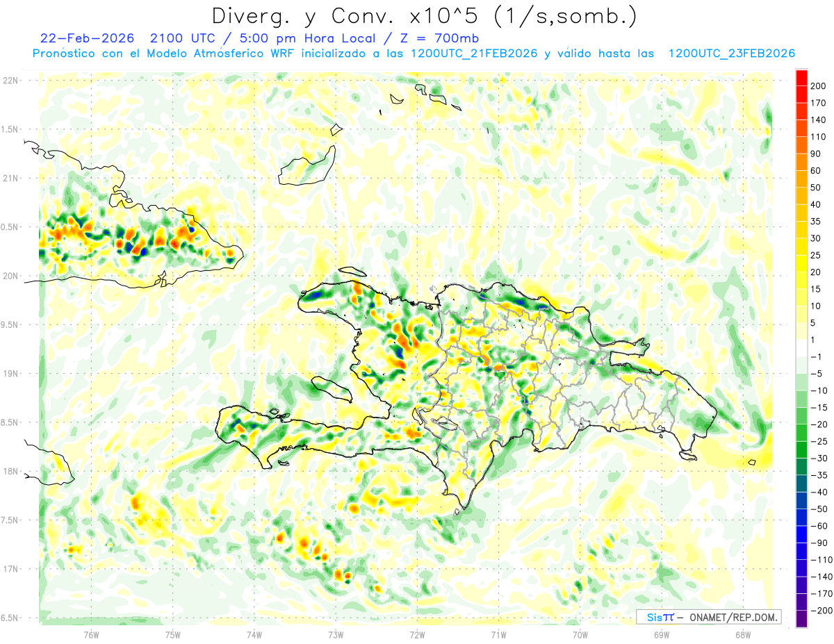Click the colorbar value -35
This screenshot has height=644, width=834.
tap(820, 476)
